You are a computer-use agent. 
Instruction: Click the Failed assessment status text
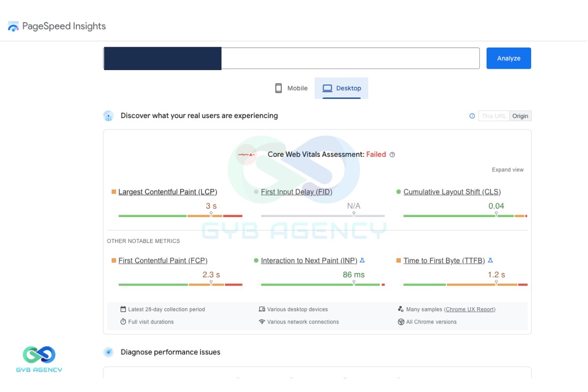(376, 154)
